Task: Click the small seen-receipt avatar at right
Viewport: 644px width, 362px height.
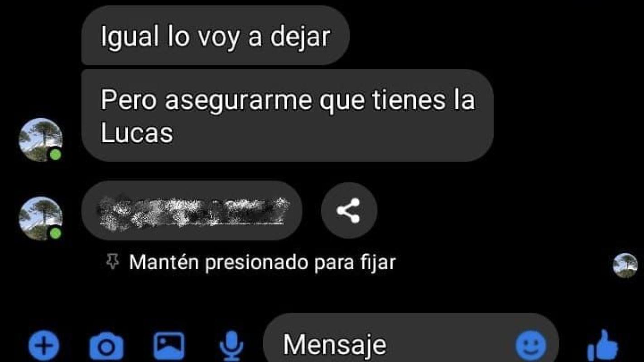Action: (x=625, y=265)
